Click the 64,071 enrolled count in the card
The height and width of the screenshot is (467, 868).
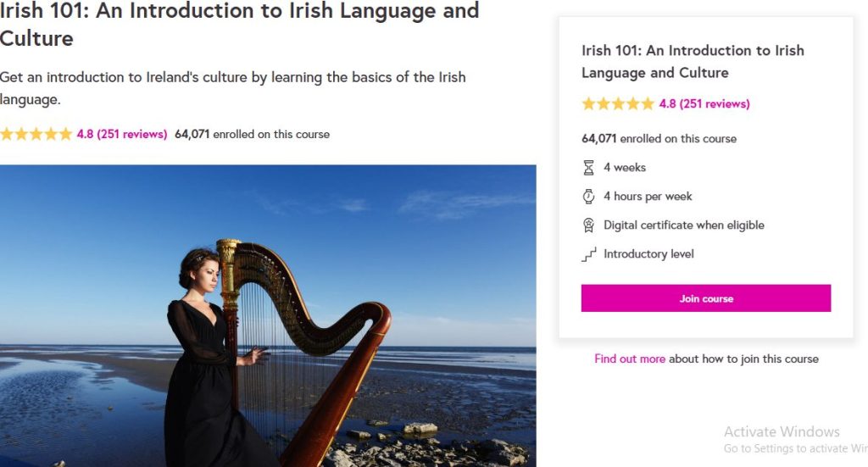tap(659, 139)
